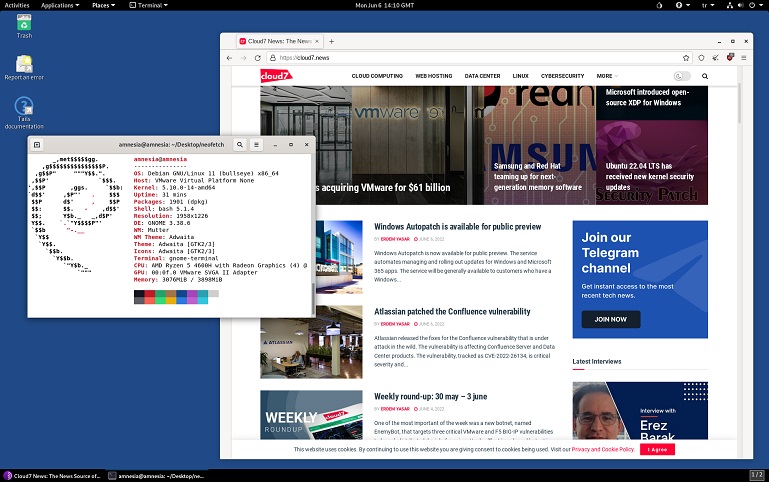Open the accessibility menu in top bar
769x482 pixels.
(x=682, y=5)
